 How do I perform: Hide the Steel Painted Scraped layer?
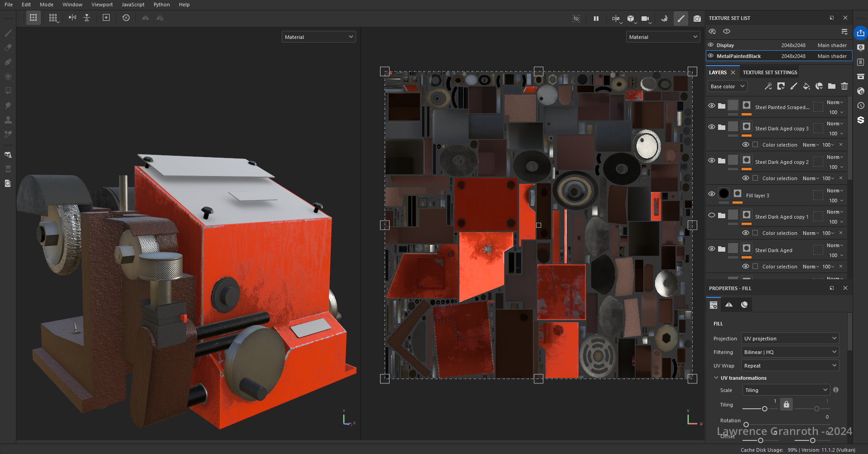pos(712,105)
